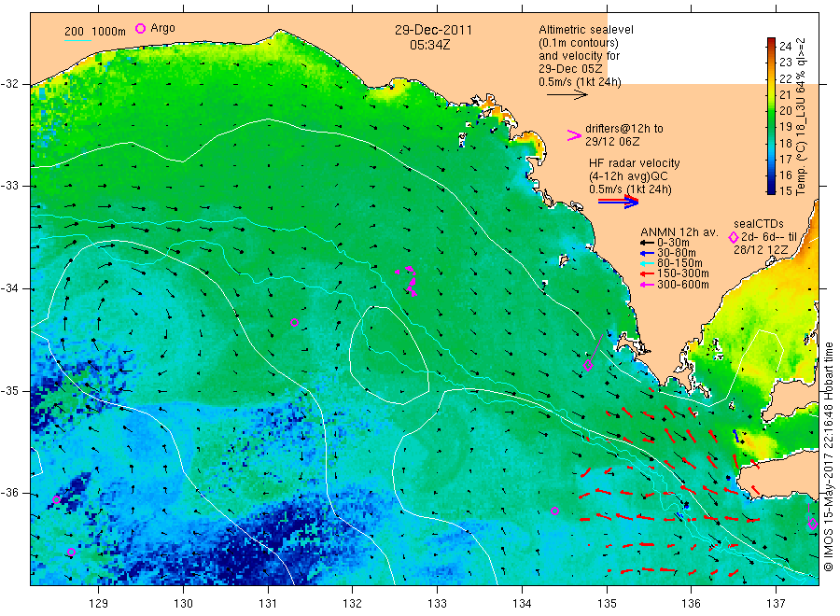
Task: Click the '136' longitude axis label
Action: pyautogui.click(x=691, y=604)
